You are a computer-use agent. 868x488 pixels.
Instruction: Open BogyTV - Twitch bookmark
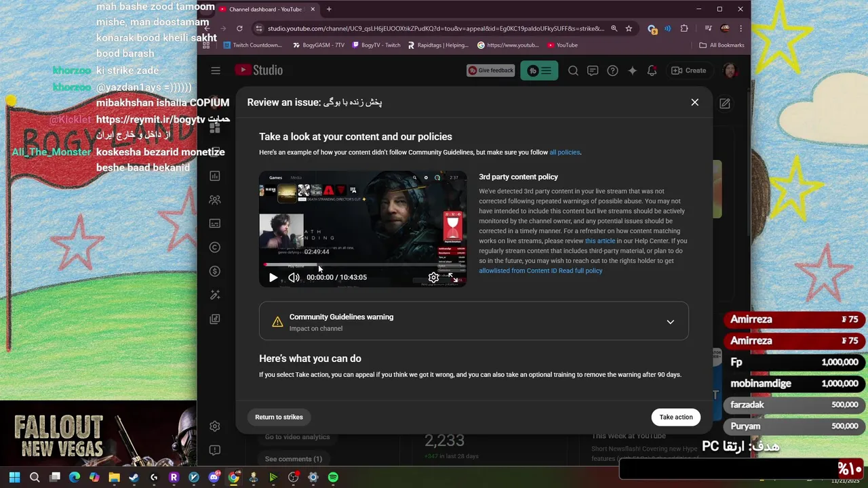coord(375,45)
